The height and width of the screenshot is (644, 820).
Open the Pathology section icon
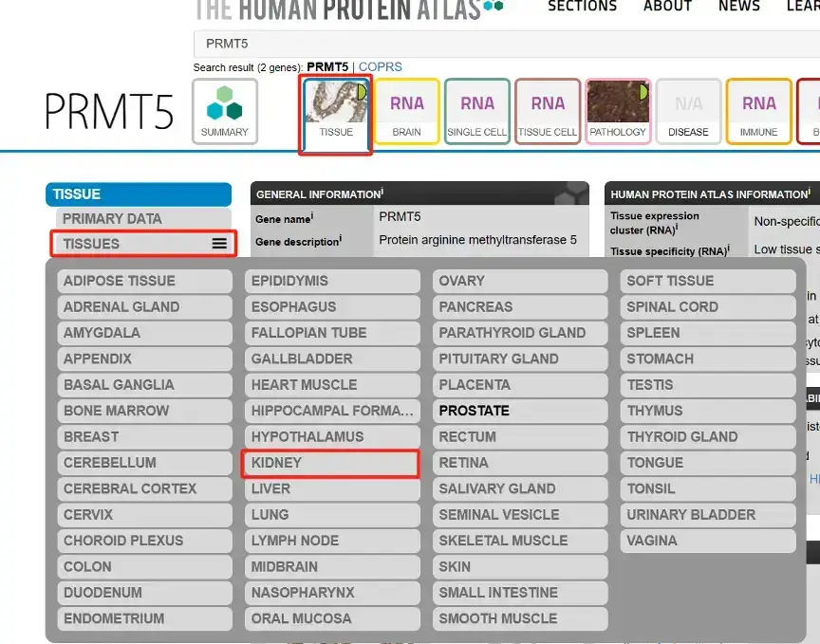(618, 111)
